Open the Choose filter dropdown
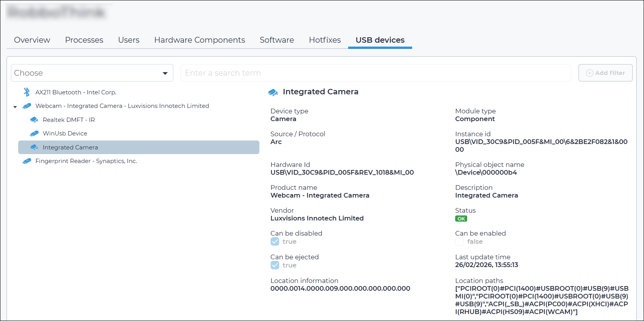This screenshot has height=321, width=644. 92,73
